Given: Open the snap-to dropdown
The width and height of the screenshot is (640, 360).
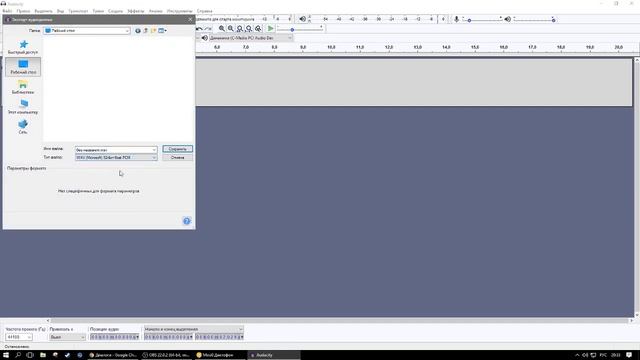Looking at the screenshot, I should click(67, 337).
